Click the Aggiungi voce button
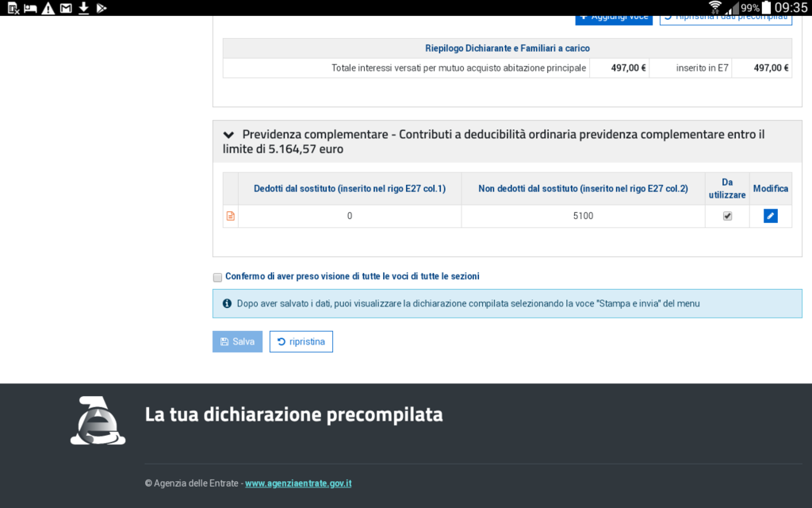This screenshot has width=812, height=508. click(614, 17)
